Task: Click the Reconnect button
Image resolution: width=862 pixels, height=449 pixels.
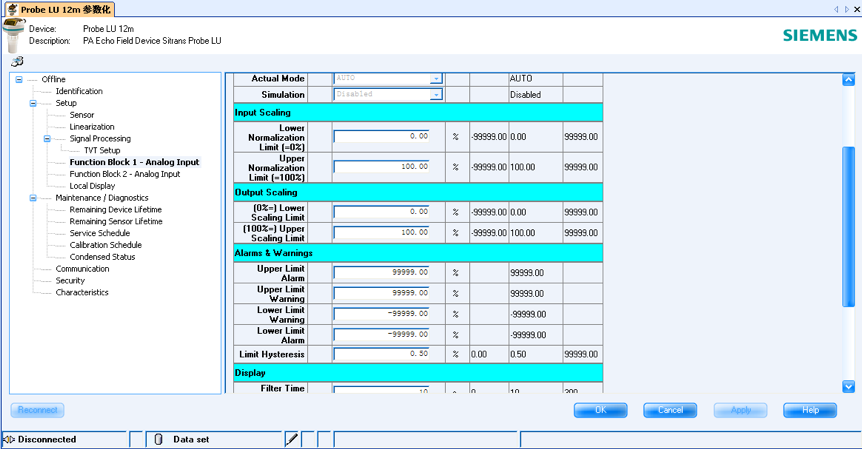Action: (37, 410)
